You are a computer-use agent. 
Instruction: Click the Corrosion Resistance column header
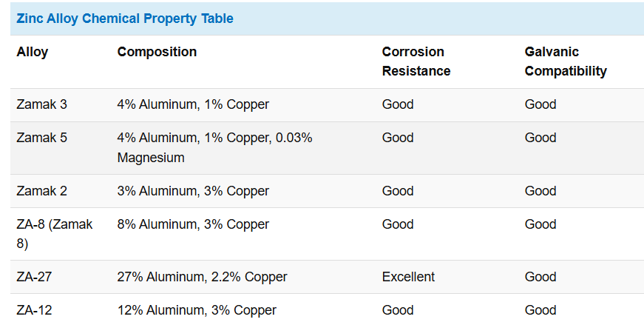(416, 61)
